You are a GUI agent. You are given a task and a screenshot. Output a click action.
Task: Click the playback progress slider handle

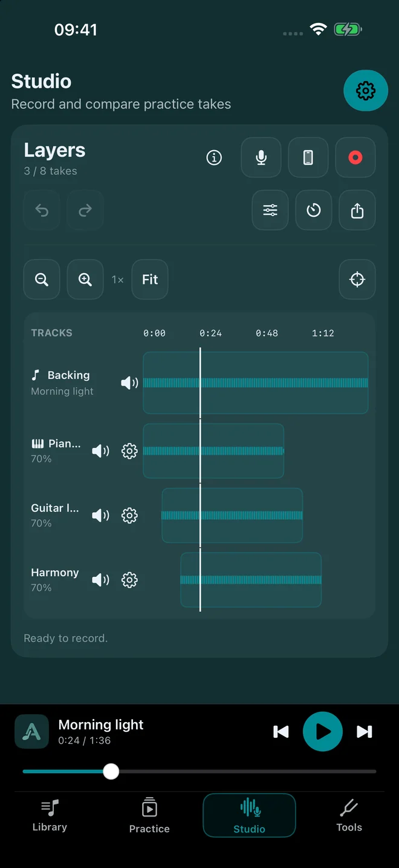point(111,771)
